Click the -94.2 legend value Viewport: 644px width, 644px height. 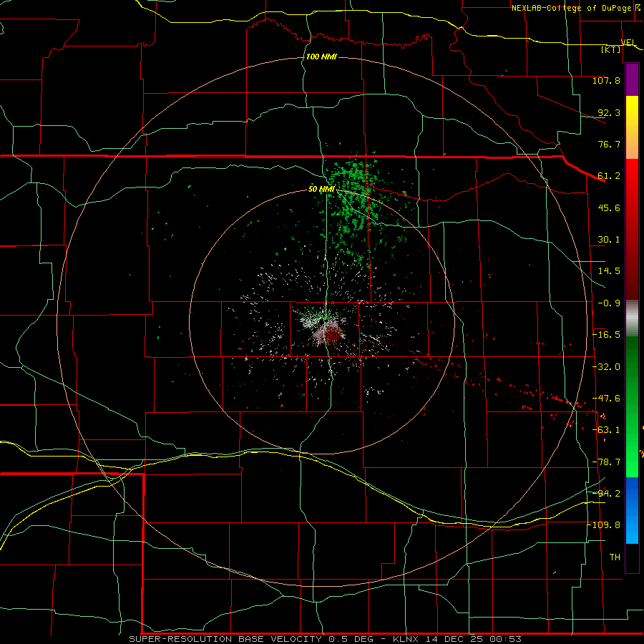pyautogui.click(x=606, y=493)
